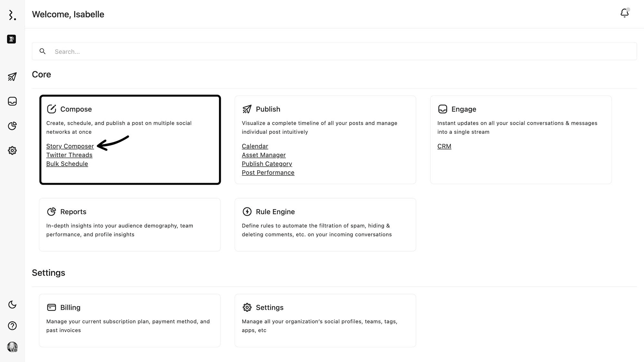Select the black workspace icon in sidebar
The width and height of the screenshot is (644, 362).
coord(12,39)
